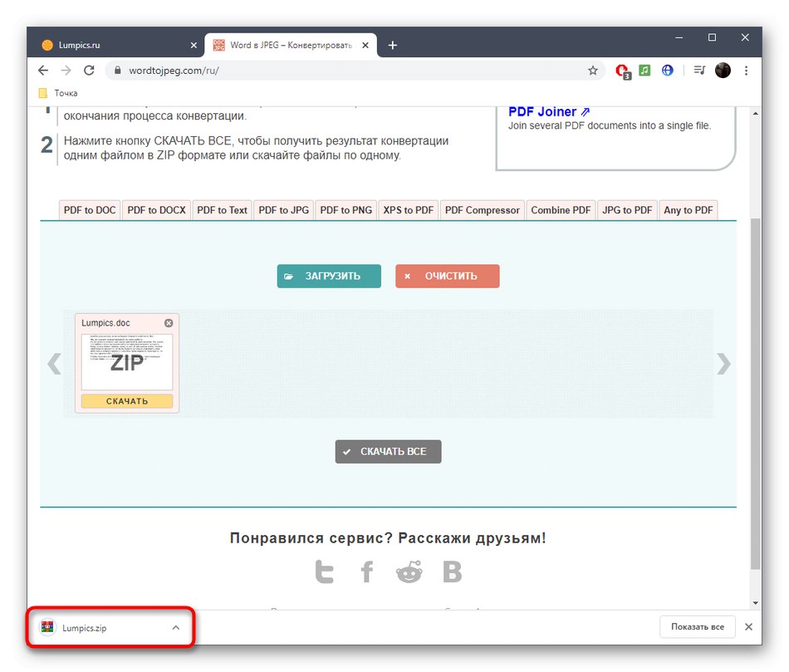Image resolution: width=789 pixels, height=672 pixels.
Task: Open the Chrome profile avatar
Action: point(722,71)
